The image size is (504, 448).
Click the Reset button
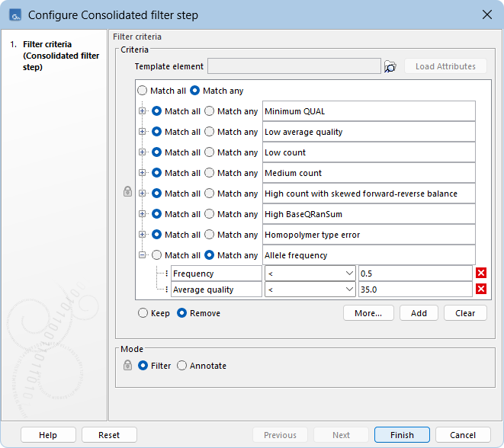[x=109, y=435]
